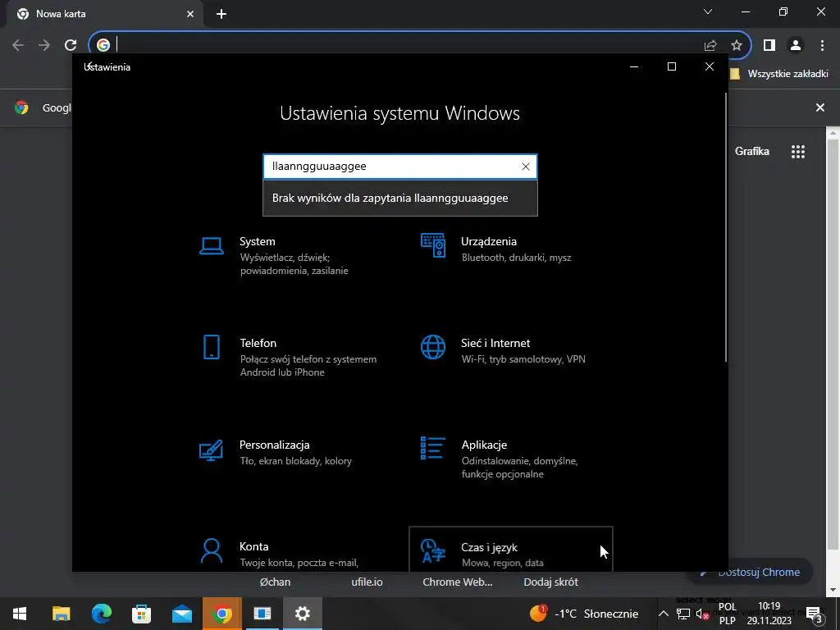This screenshot has width=840, height=630.
Task: Open the Sieć i Internet globe icon
Action: point(433,347)
